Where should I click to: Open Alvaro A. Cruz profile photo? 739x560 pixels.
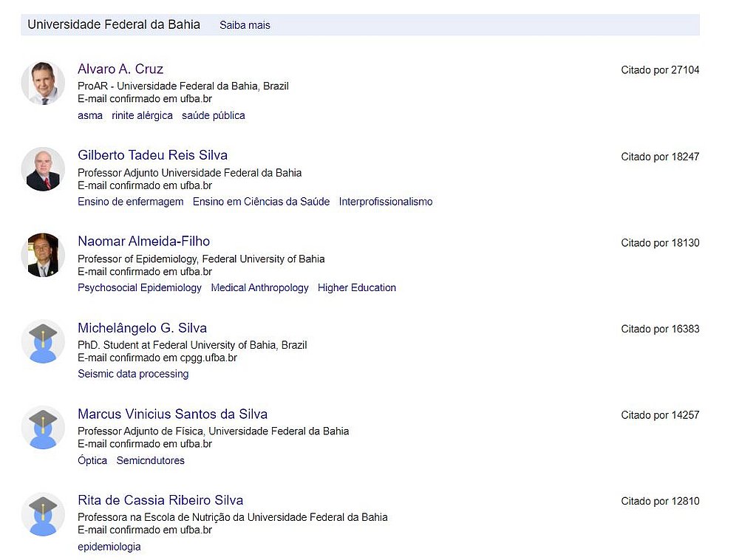(x=43, y=83)
